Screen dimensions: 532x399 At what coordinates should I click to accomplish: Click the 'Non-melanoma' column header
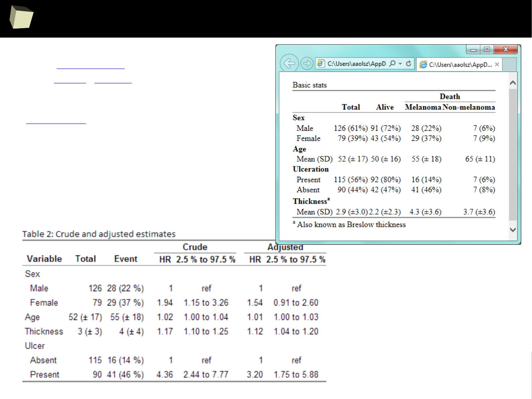click(469, 107)
